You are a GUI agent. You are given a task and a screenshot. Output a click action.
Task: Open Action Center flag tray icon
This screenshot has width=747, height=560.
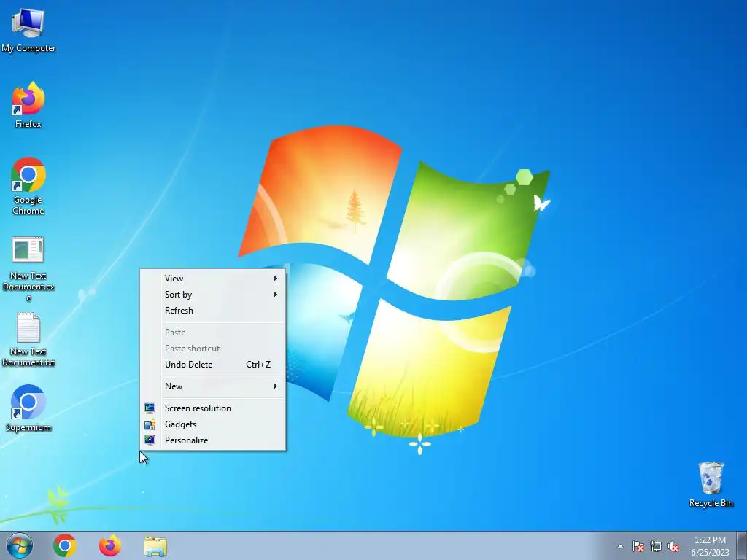pyautogui.click(x=638, y=546)
